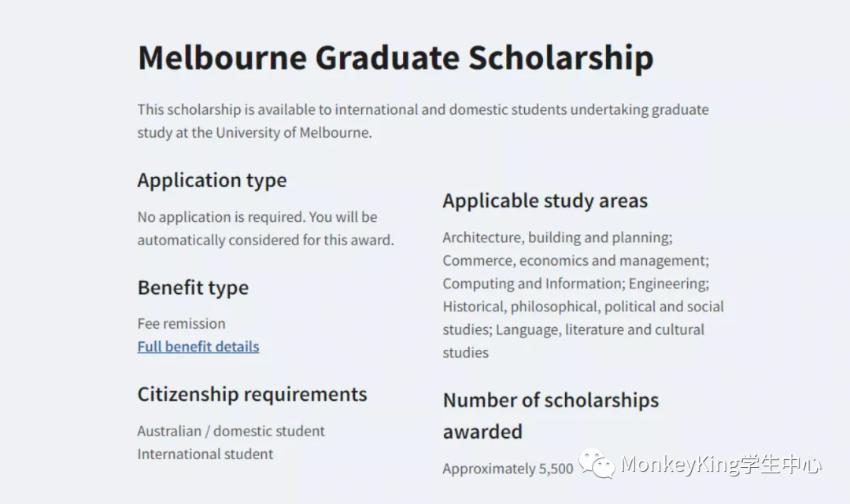The height and width of the screenshot is (504, 850).
Task: Select the Application type heading
Action: [x=212, y=180]
